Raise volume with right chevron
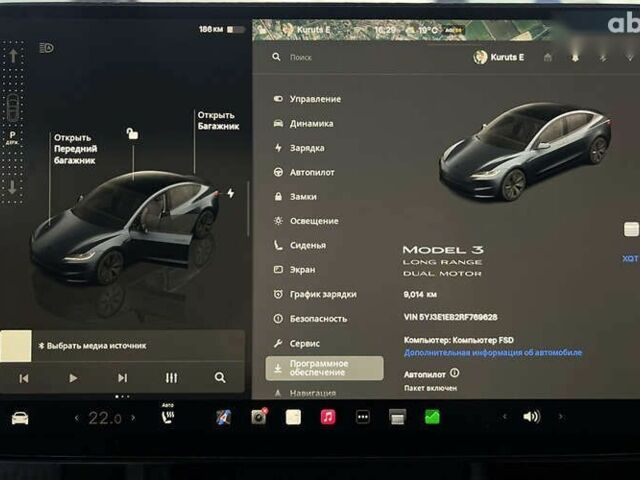This screenshot has height=480, width=640. point(560,417)
